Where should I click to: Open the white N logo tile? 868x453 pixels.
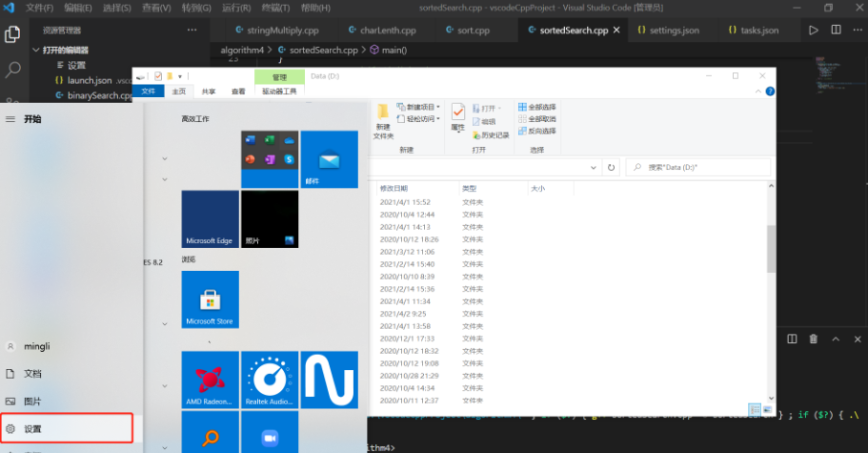[x=330, y=380]
